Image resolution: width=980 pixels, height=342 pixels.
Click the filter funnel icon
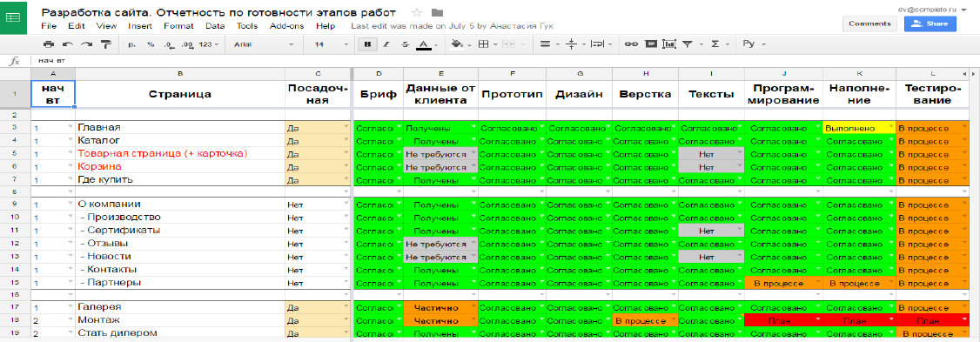[688, 44]
